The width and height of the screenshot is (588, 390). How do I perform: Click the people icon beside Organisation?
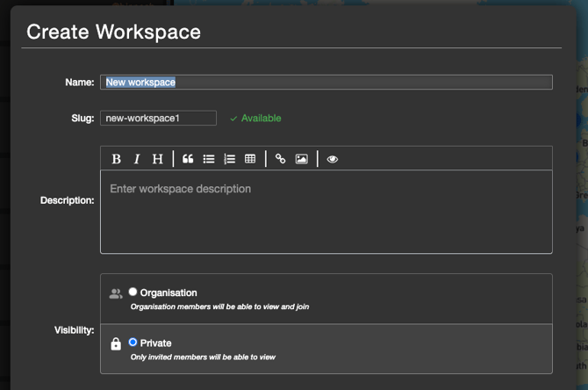point(116,293)
